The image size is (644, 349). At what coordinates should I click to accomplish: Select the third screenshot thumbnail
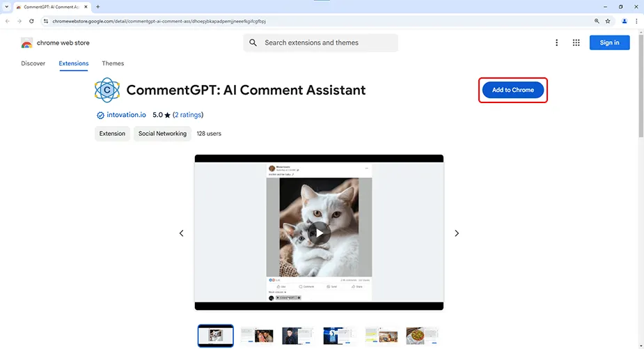pos(298,336)
